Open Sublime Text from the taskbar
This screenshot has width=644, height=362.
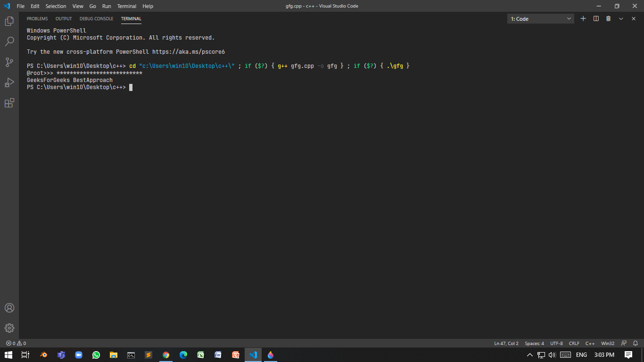149,355
